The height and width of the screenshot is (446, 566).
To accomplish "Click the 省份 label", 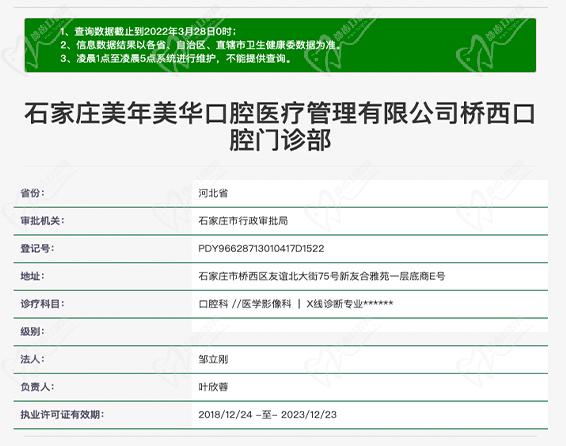I will point(32,193).
